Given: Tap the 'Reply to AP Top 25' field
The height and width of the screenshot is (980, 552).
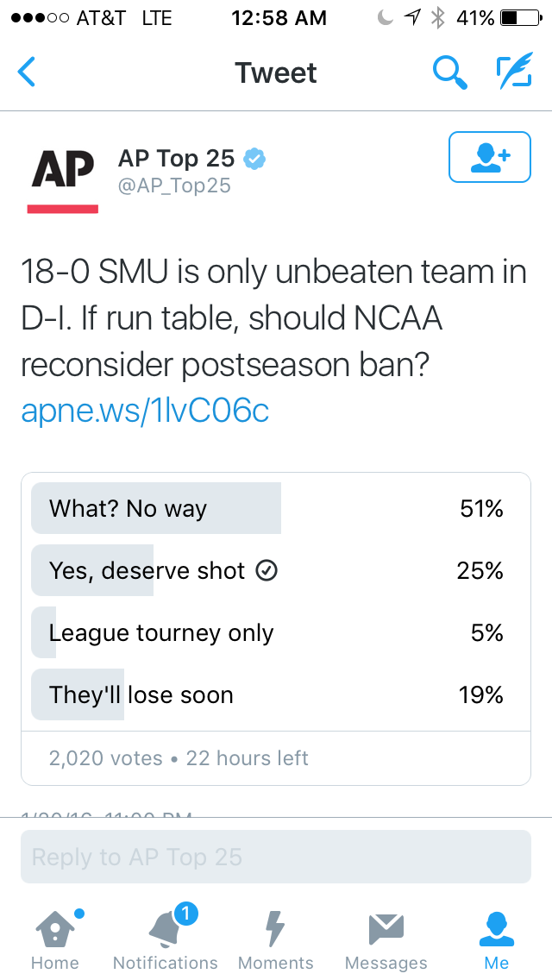Looking at the screenshot, I should 276,857.
